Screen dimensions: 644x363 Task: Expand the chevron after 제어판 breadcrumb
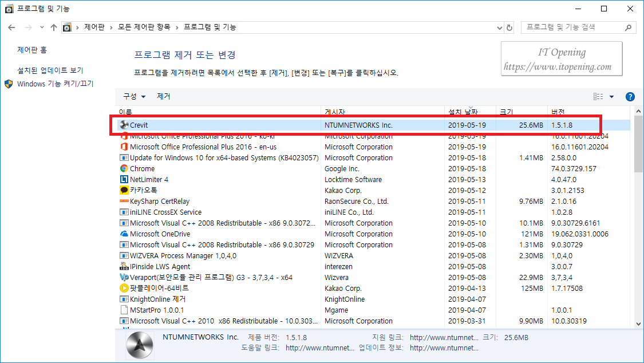(111, 27)
